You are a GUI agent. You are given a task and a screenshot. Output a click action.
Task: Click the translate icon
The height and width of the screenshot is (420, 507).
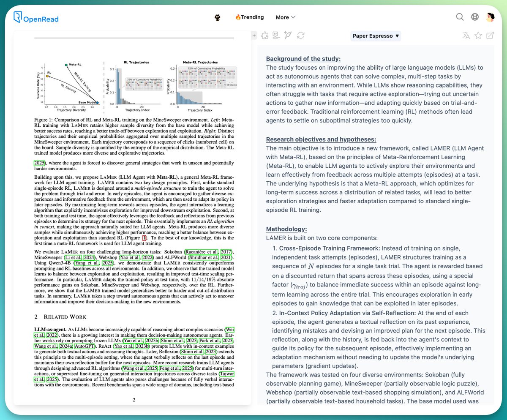tap(466, 36)
